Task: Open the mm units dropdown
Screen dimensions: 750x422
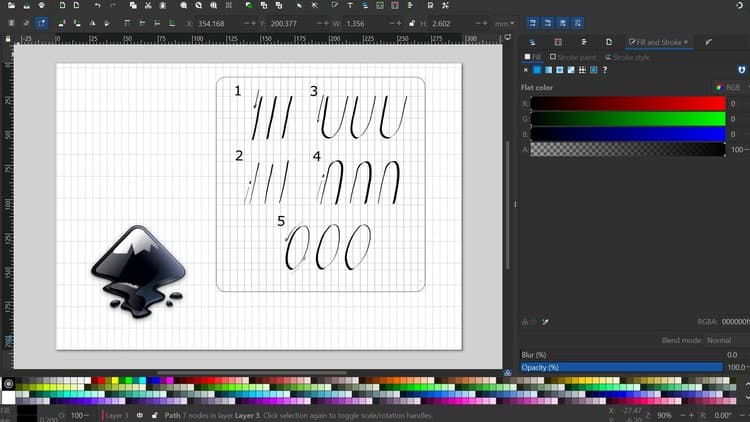Action: pyautogui.click(x=505, y=23)
